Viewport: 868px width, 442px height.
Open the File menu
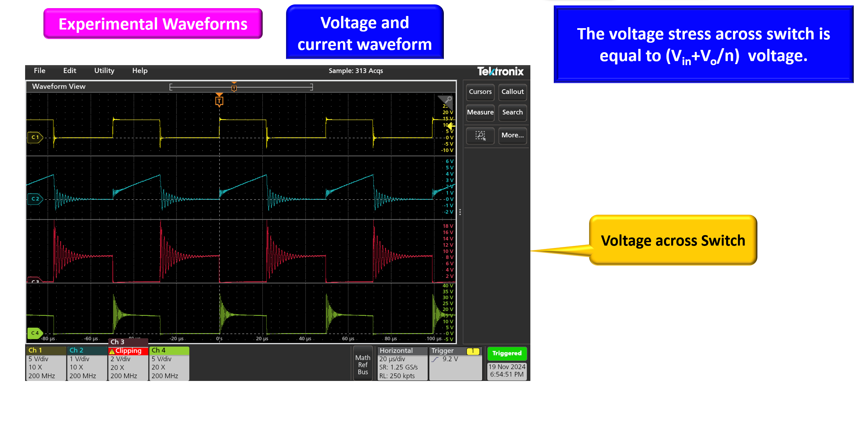tap(39, 71)
